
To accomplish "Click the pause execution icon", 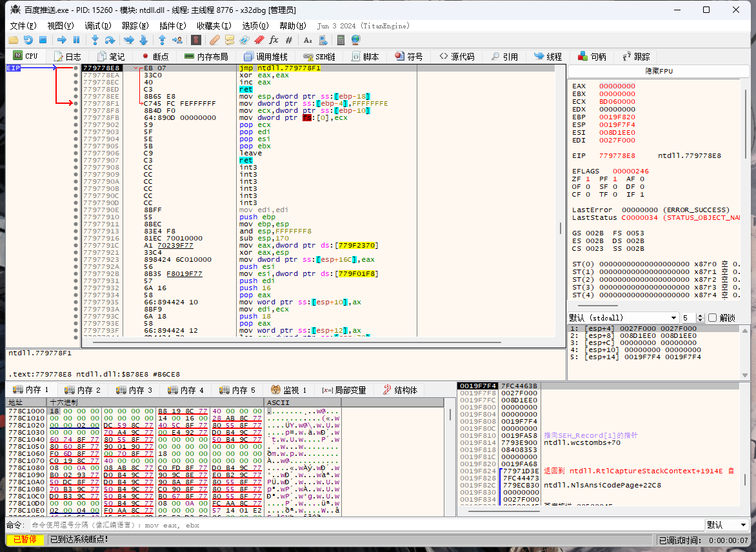I will (76, 40).
